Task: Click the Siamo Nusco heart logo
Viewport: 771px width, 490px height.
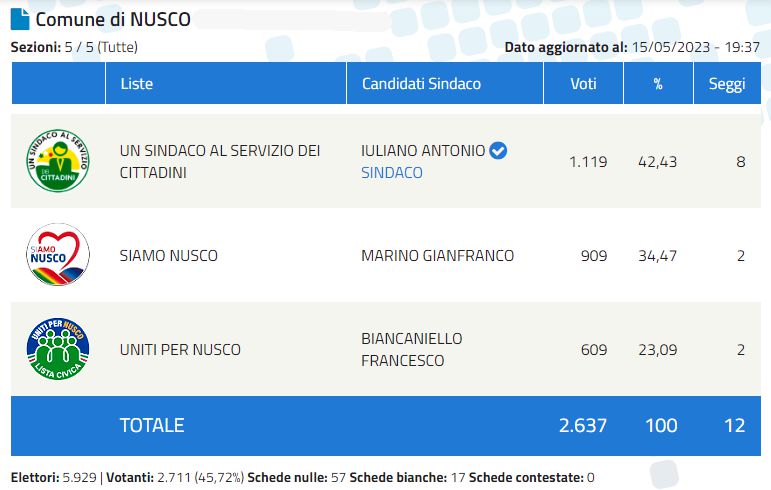Action: pyautogui.click(x=58, y=255)
